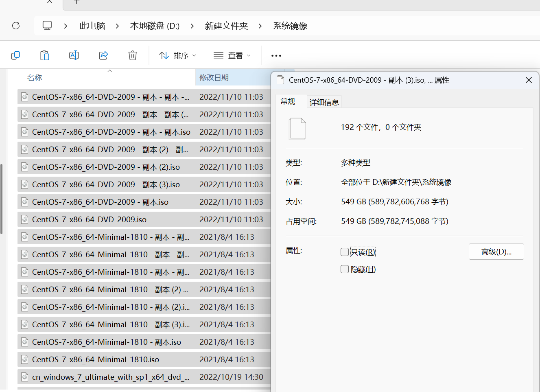Click the 多种类型 type value

click(356, 163)
